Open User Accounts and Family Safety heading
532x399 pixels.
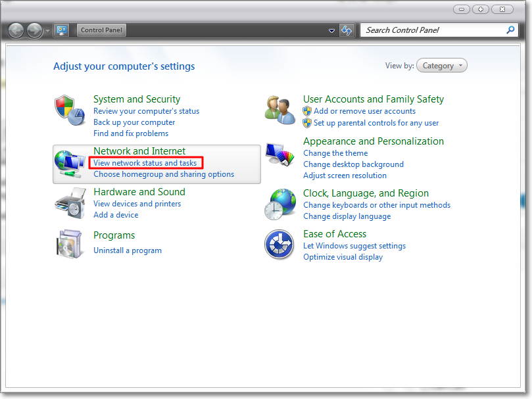click(374, 99)
